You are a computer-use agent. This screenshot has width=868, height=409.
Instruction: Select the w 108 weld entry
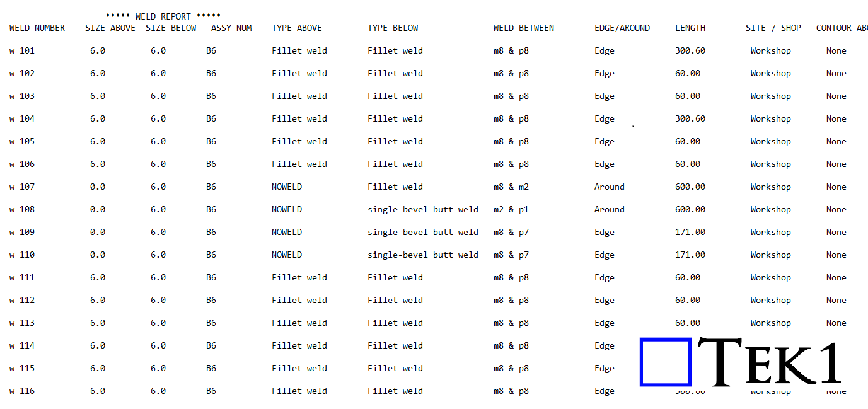22,209
